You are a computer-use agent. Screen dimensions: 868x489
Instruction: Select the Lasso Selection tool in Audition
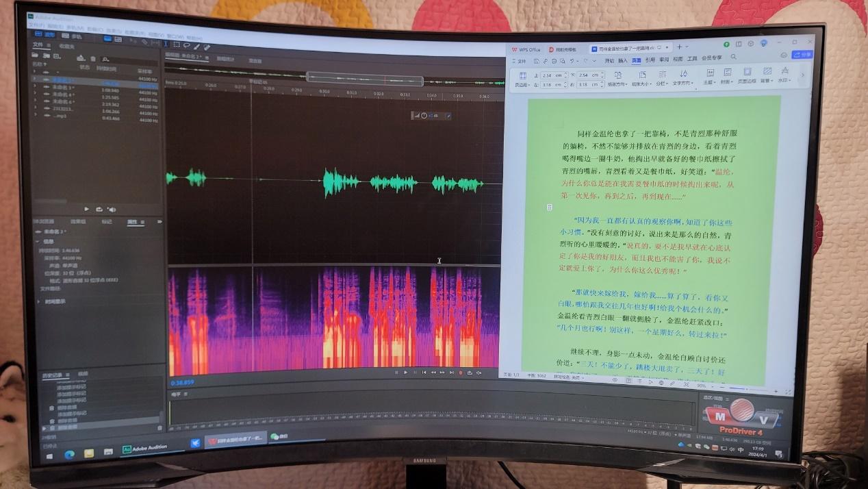tap(187, 45)
